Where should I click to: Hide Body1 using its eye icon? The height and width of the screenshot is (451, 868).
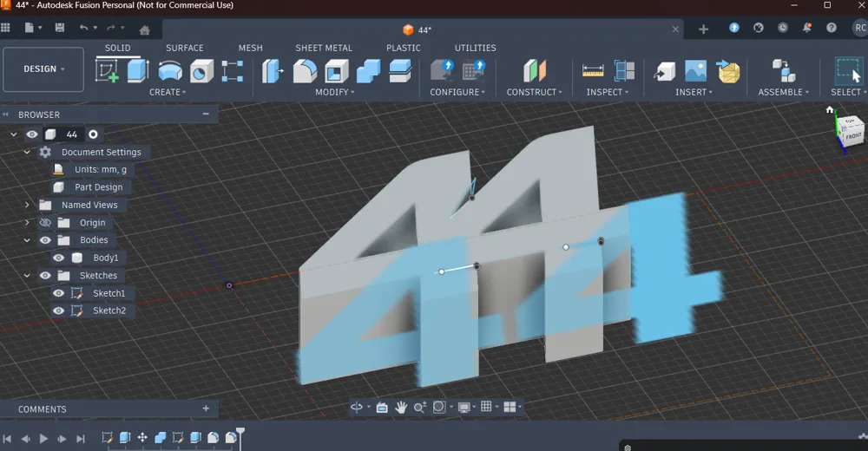[x=59, y=258]
